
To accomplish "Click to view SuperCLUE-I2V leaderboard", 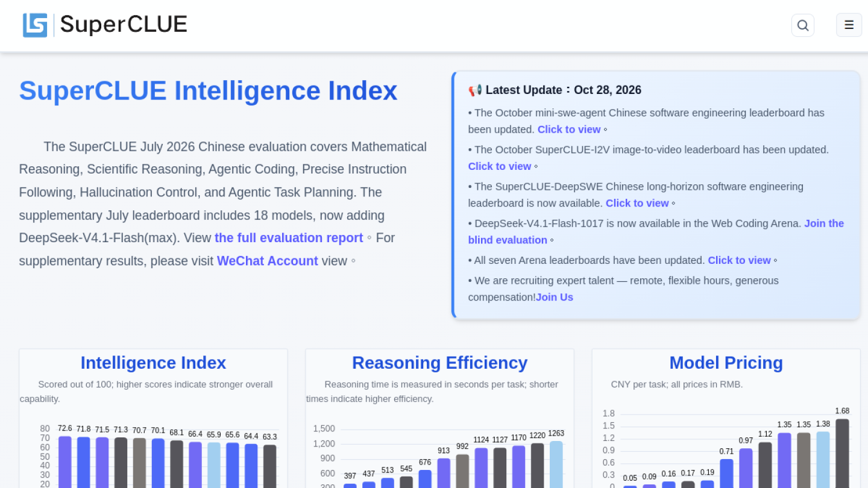I will point(500,166).
